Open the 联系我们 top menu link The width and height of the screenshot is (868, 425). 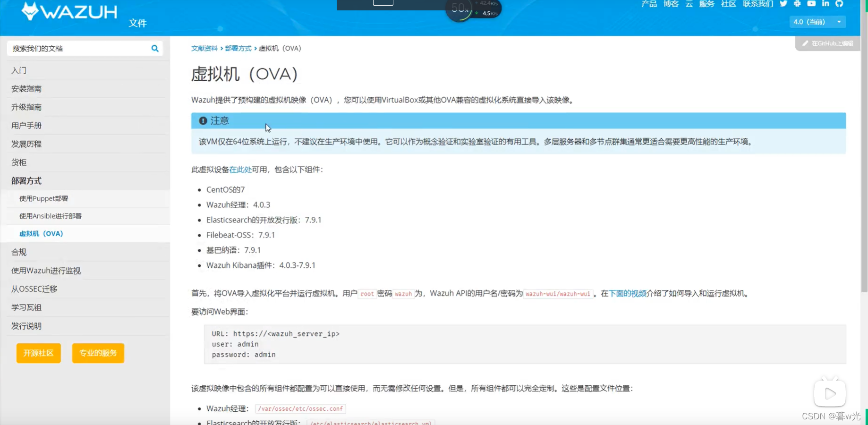[x=757, y=4]
